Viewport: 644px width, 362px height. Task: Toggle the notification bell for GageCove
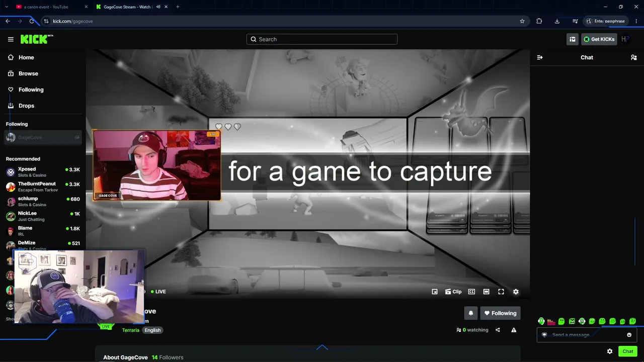tap(471, 313)
